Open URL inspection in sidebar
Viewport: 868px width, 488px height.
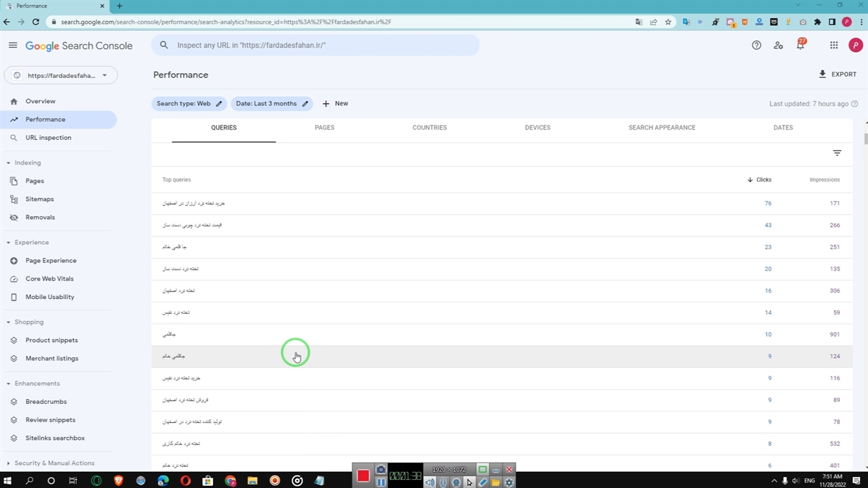point(48,138)
